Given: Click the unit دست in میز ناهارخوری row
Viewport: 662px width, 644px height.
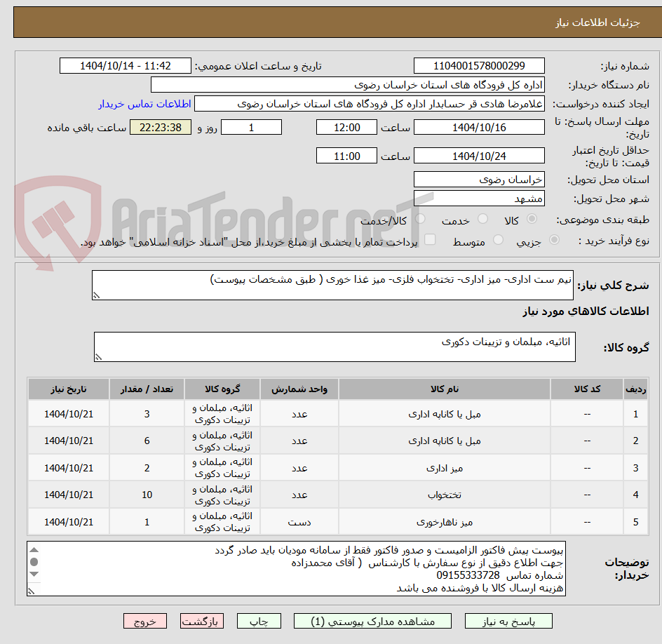Looking at the screenshot, I should 299,522.
